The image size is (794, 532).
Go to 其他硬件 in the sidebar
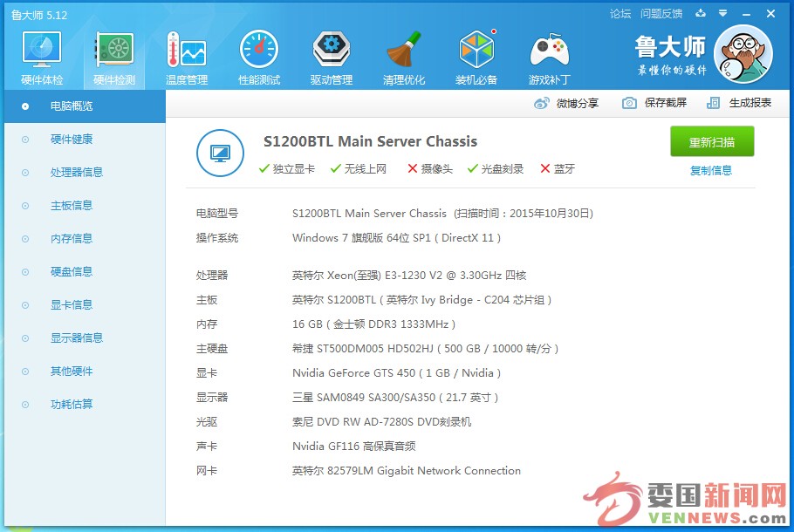[x=86, y=372]
